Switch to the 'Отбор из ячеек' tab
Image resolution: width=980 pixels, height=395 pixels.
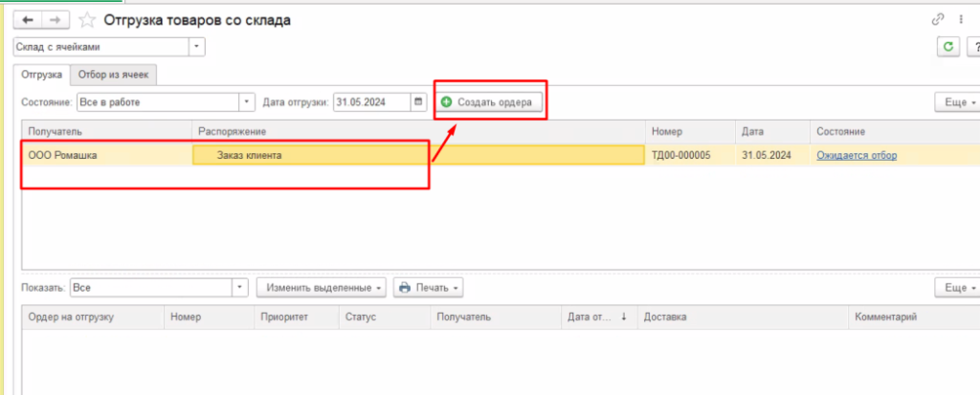(x=115, y=75)
